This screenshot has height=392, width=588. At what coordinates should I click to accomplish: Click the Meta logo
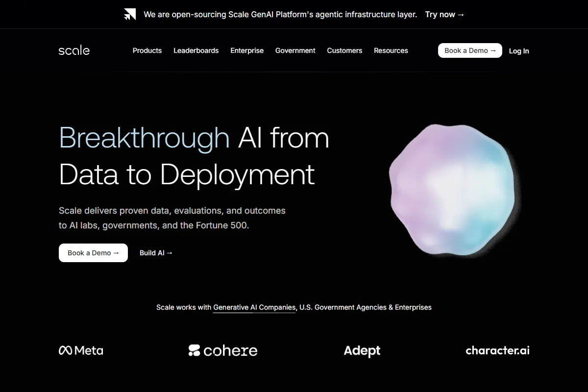coord(81,350)
